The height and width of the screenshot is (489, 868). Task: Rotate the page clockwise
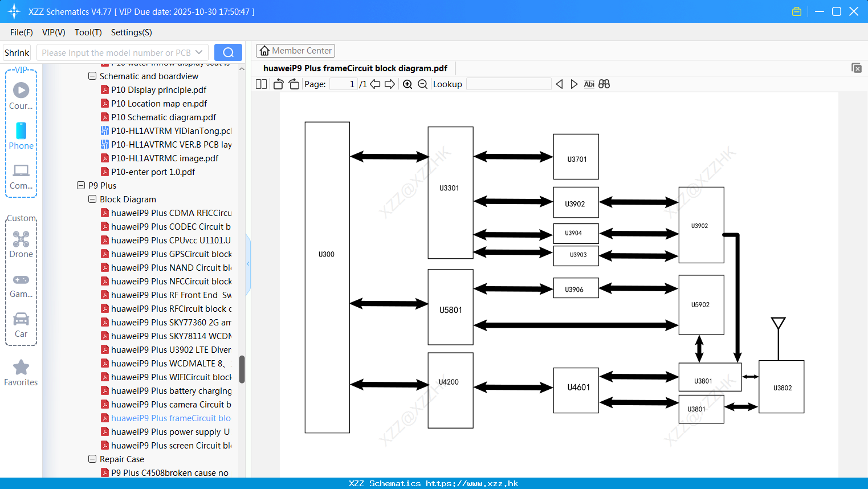point(294,84)
